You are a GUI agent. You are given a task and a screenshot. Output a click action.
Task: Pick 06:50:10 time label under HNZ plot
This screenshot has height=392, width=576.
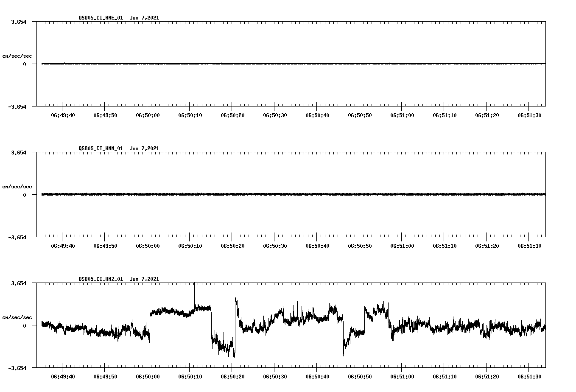tap(190, 377)
